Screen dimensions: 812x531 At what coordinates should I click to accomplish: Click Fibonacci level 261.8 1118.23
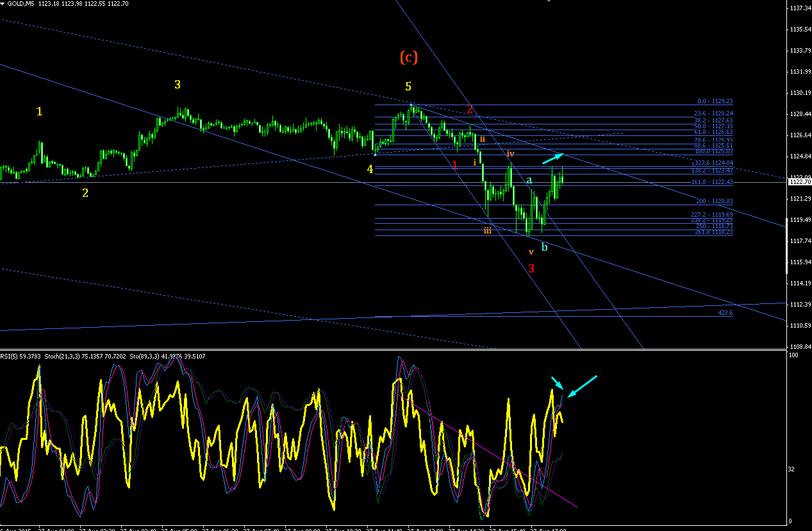pyautogui.click(x=713, y=232)
